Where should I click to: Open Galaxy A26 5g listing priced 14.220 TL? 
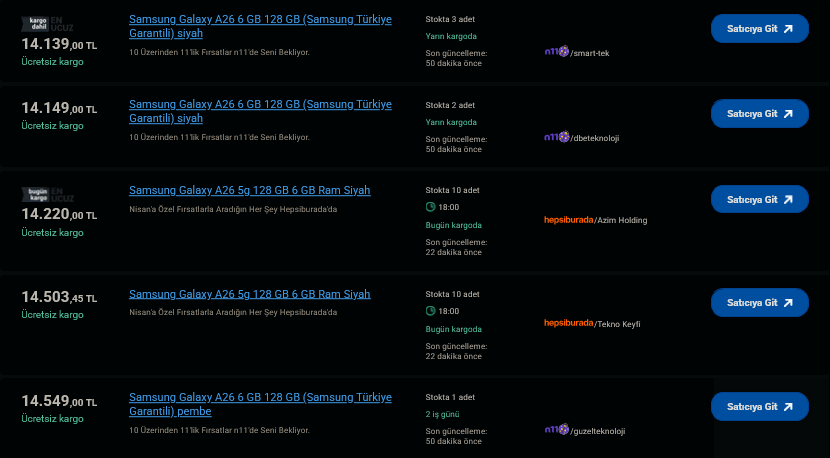[x=250, y=191]
